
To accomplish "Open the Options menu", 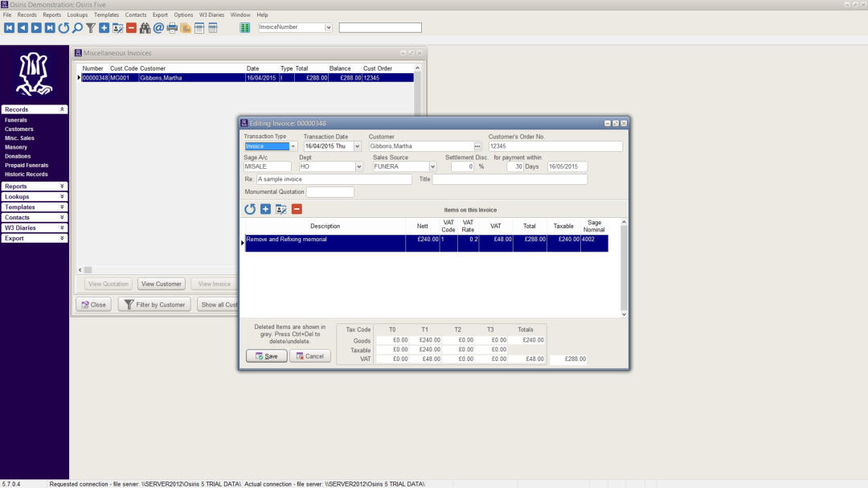I will (x=183, y=14).
